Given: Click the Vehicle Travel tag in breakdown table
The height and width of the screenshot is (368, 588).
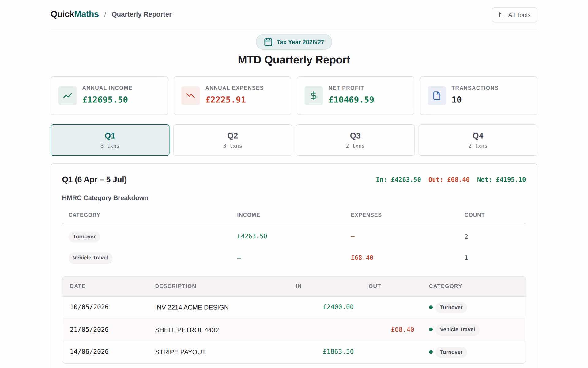Looking at the screenshot, I should click(x=90, y=258).
